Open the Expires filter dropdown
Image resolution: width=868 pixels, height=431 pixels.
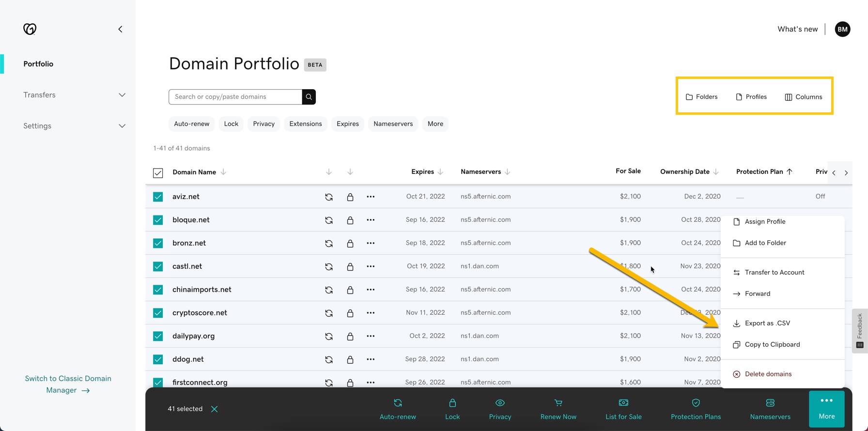coord(347,124)
